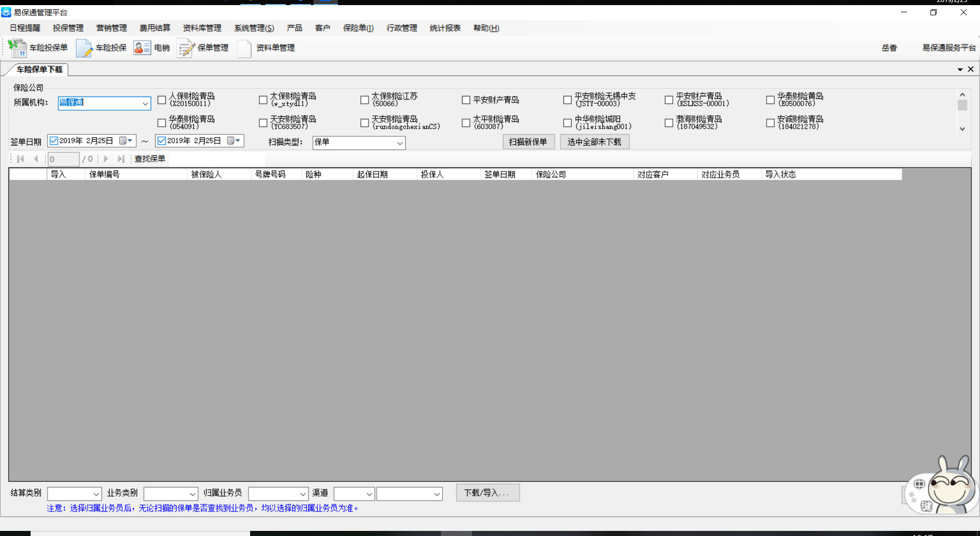Expand the wider second 渠道 dropdown
Image resolution: width=980 pixels, height=536 pixels.
tap(437, 494)
